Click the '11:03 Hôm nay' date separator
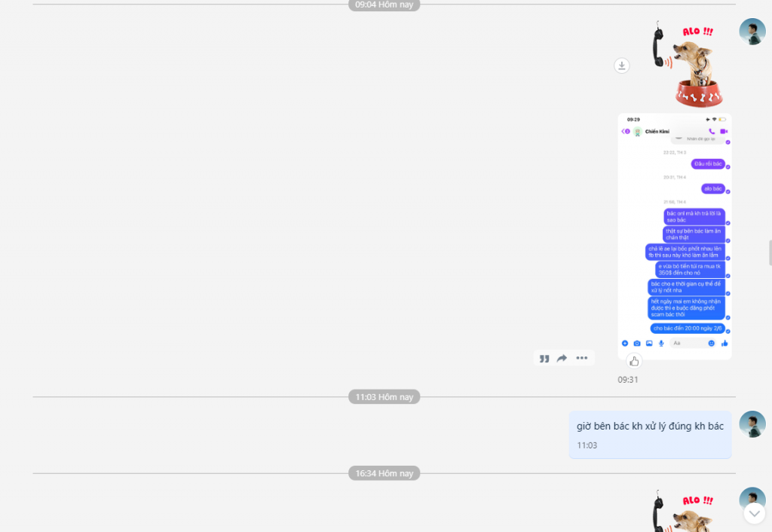This screenshot has height=532, width=772. (x=384, y=397)
